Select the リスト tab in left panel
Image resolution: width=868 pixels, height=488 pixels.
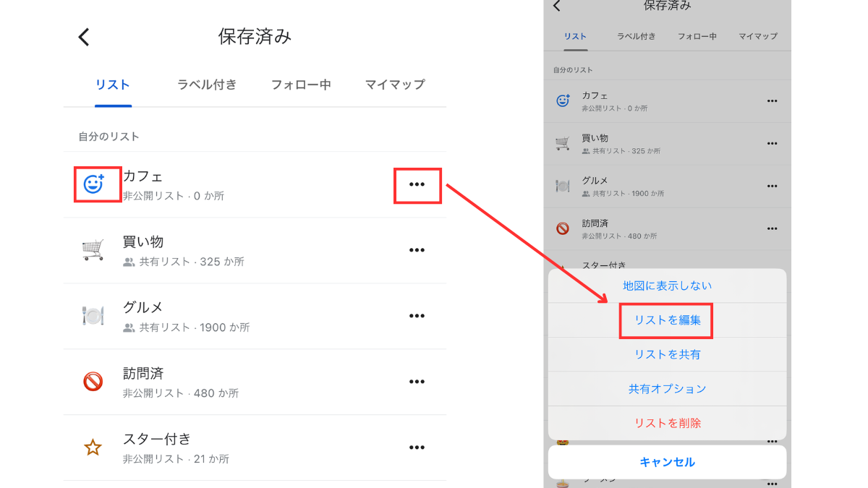pyautogui.click(x=113, y=85)
